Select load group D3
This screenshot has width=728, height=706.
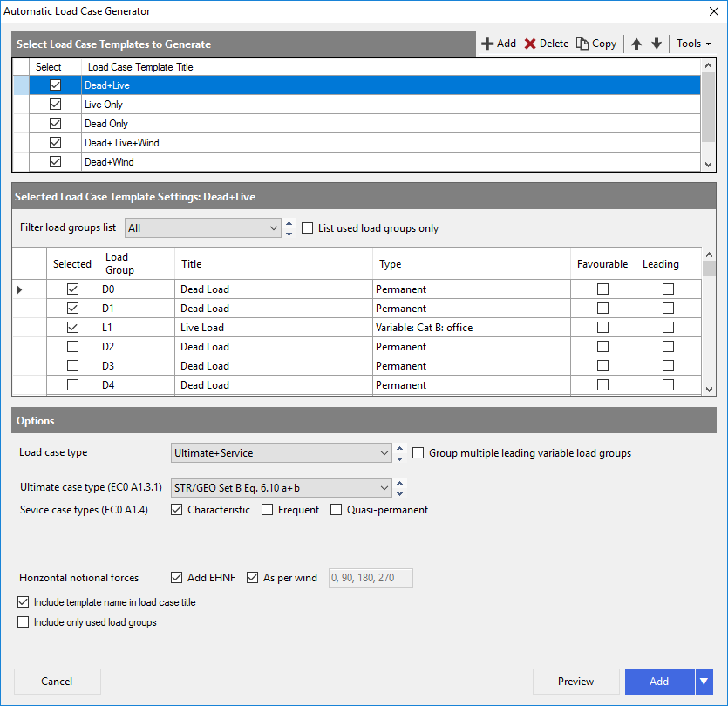pos(72,365)
